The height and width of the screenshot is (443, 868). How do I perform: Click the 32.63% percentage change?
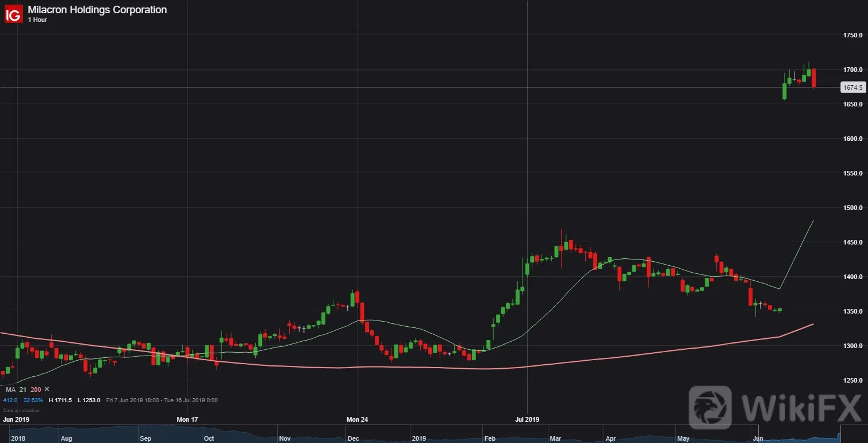point(33,400)
